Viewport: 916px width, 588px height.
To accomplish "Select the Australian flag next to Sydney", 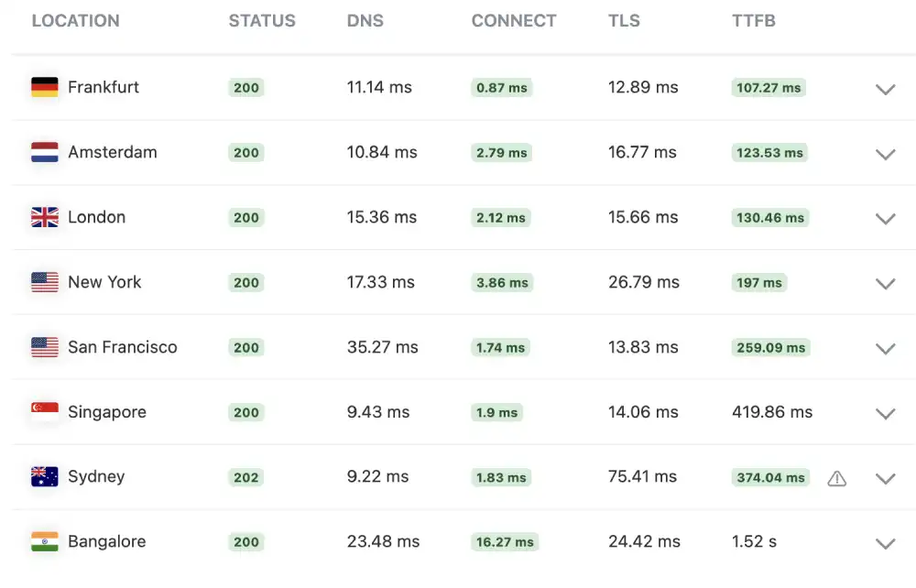I will tap(47, 477).
